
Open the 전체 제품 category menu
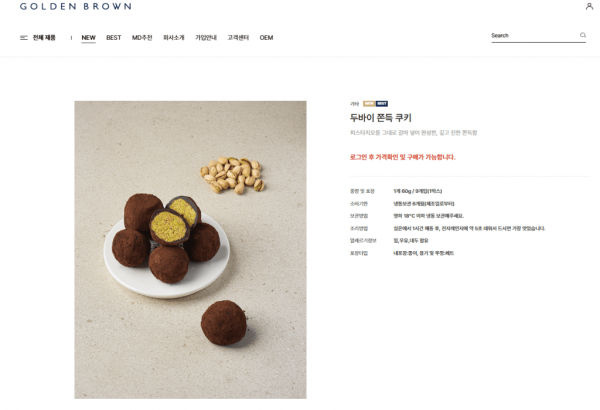[x=44, y=38]
